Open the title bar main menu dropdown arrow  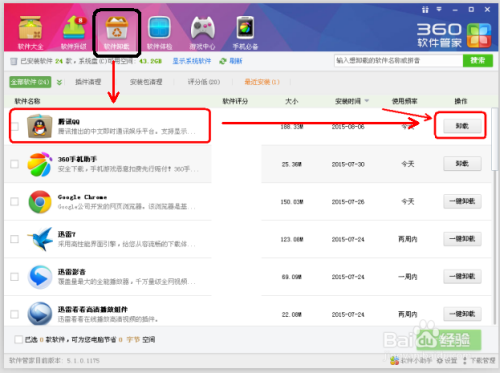(439, 9)
